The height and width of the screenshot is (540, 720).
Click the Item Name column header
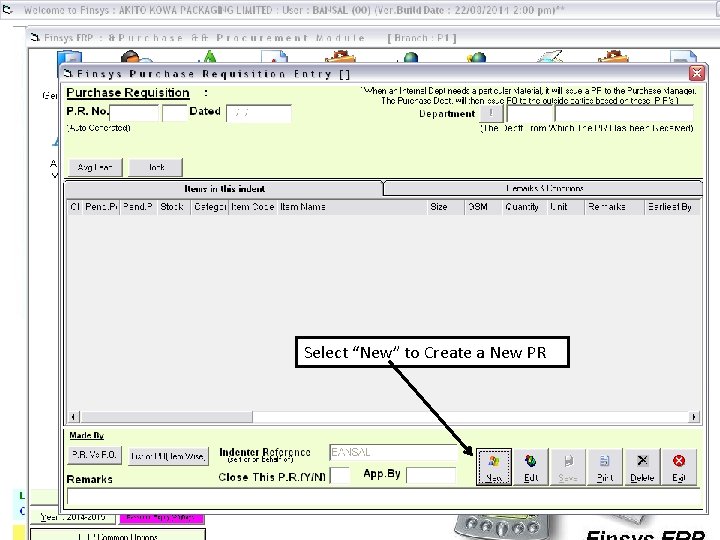352,207
